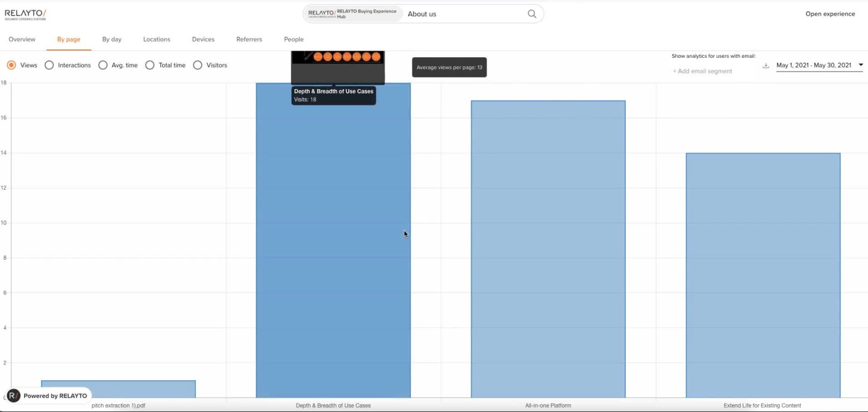Click the Depth & Breadth page thumbnail
The image size is (868, 412).
338,66
